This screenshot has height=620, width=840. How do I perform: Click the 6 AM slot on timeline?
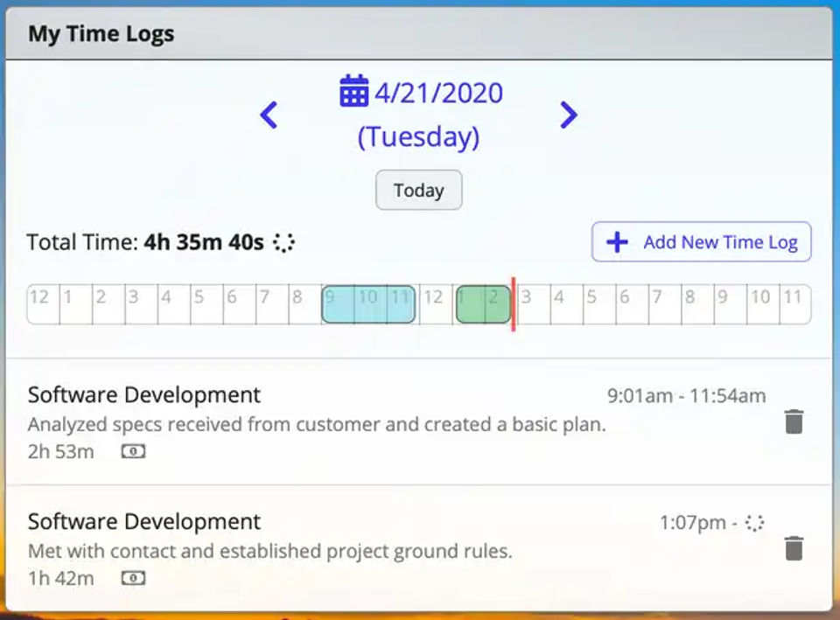(x=240, y=304)
